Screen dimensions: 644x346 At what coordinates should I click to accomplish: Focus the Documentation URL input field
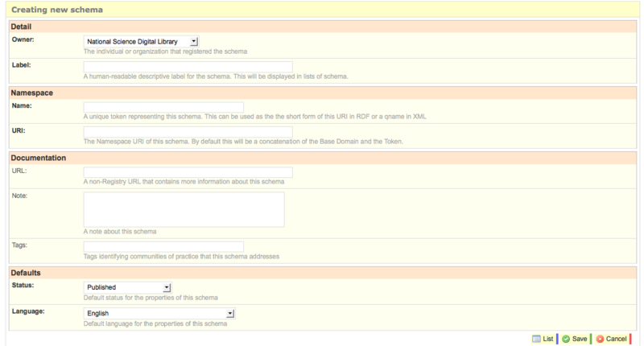(188, 172)
